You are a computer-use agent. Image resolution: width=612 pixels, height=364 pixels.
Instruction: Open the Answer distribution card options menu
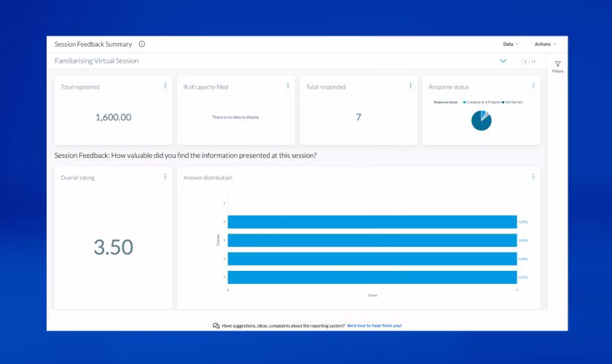click(x=533, y=177)
